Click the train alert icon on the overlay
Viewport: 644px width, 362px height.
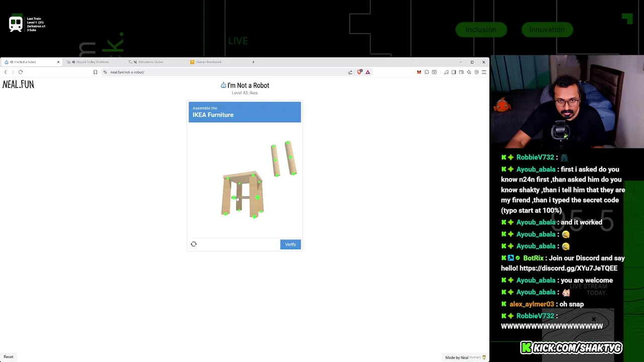click(16, 24)
